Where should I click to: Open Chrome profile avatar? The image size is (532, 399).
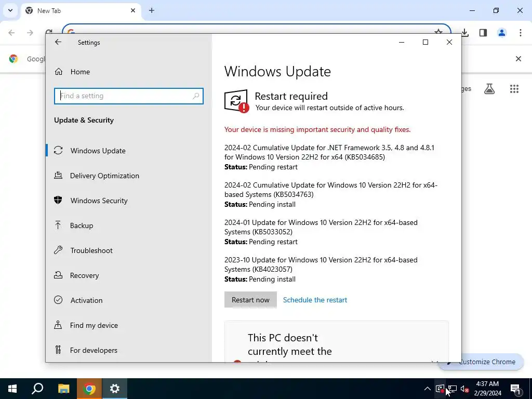[x=502, y=33]
